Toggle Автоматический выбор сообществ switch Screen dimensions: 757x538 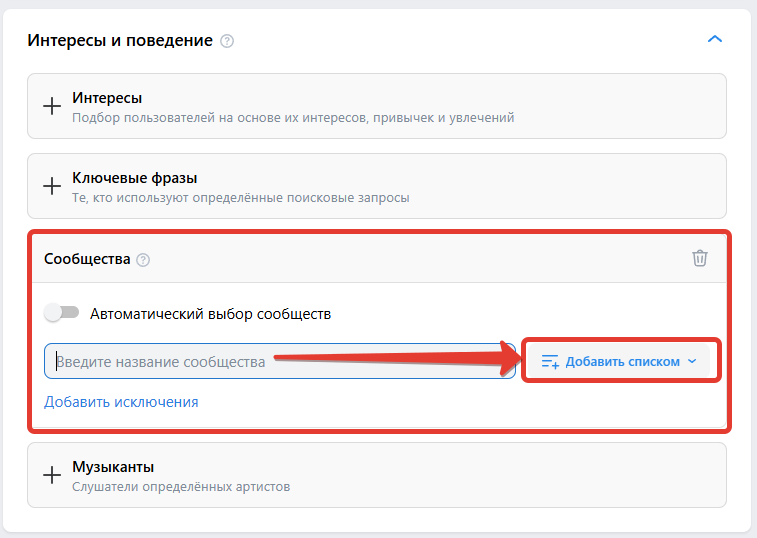point(61,312)
